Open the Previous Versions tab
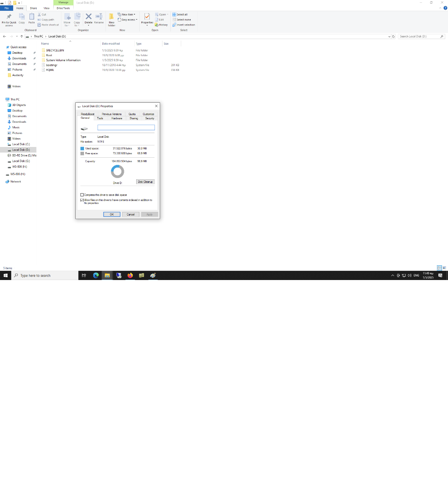 112,114
